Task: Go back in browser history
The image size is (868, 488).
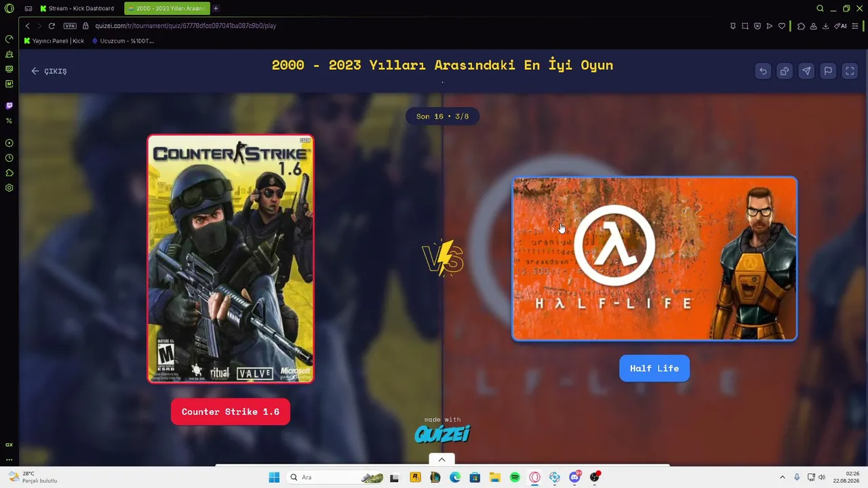Action: [27, 26]
